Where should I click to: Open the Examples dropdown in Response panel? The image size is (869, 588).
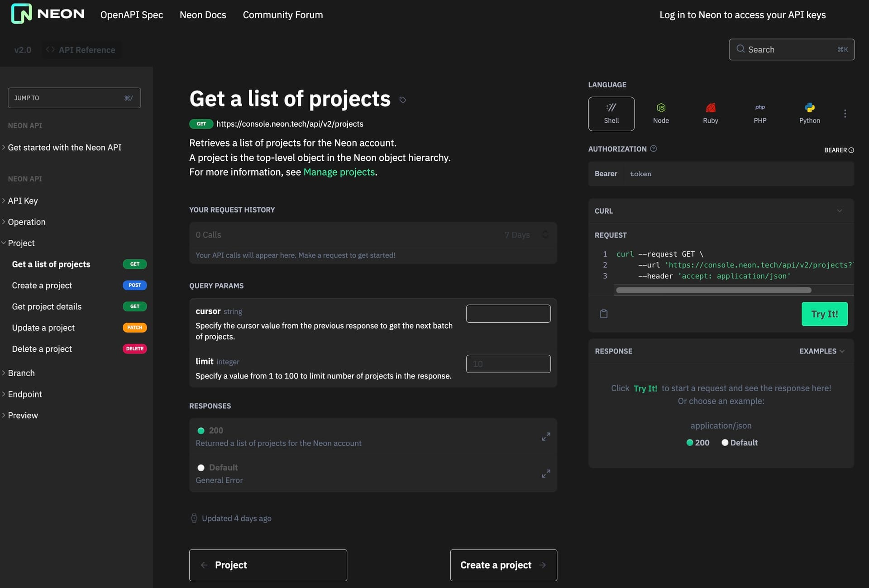(x=821, y=351)
